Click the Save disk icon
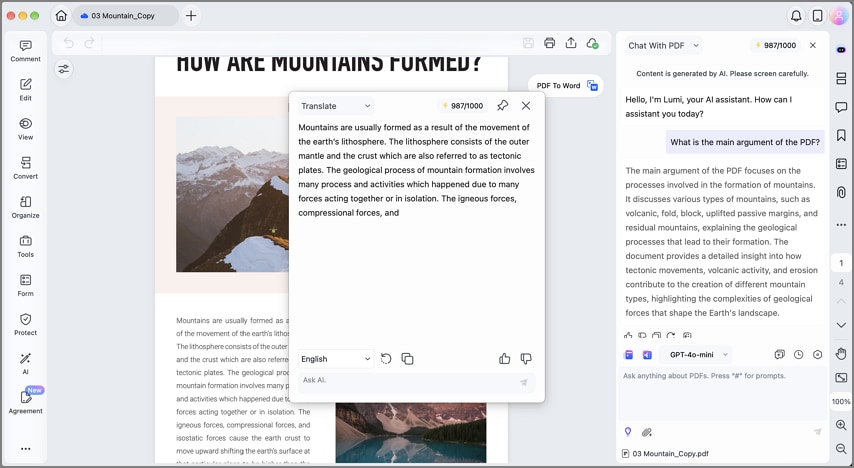Image resolution: width=854 pixels, height=468 pixels. pos(528,43)
